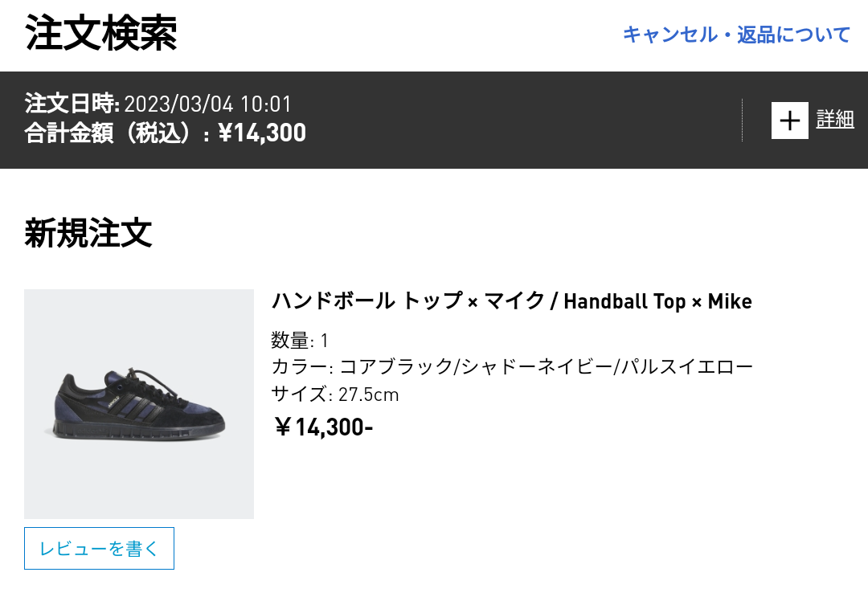This screenshot has width=868, height=601.
Task: Click the 数量: 1 quantity line
Action: click(300, 341)
